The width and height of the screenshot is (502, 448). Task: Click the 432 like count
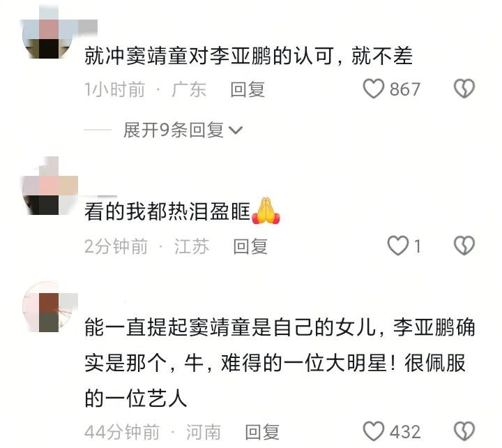coord(405,432)
